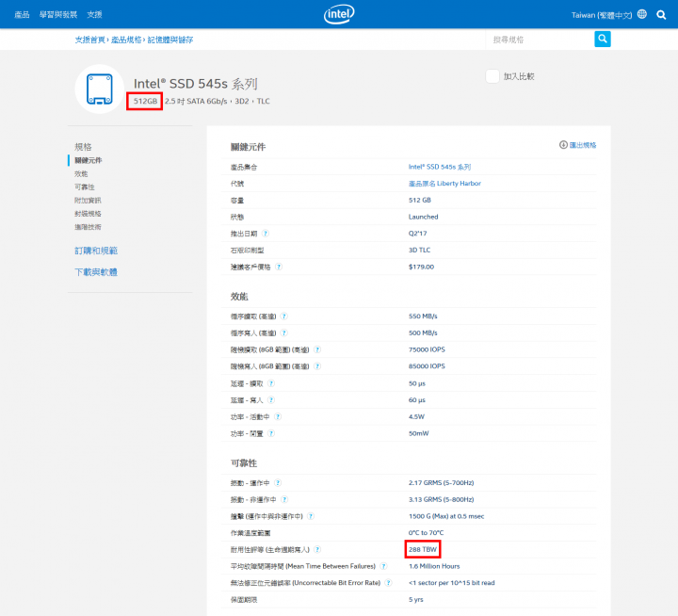Open Intel SSD 545s 系列 collection link
678x616 pixels.
tap(440, 167)
